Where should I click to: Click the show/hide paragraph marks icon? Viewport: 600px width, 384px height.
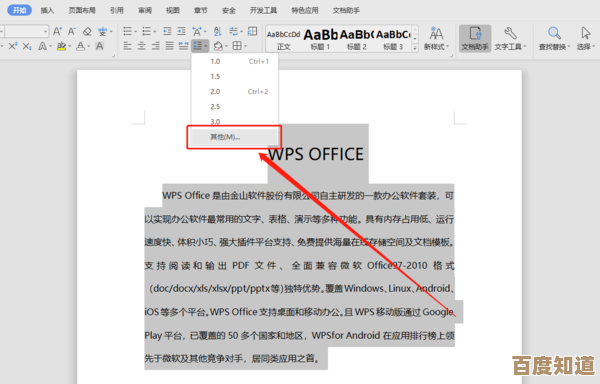tap(233, 31)
